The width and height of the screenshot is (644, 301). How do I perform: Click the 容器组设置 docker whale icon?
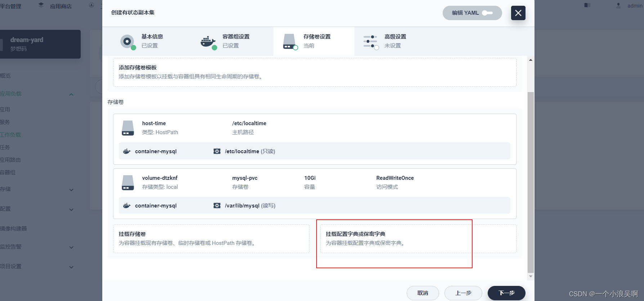tap(208, 41)
